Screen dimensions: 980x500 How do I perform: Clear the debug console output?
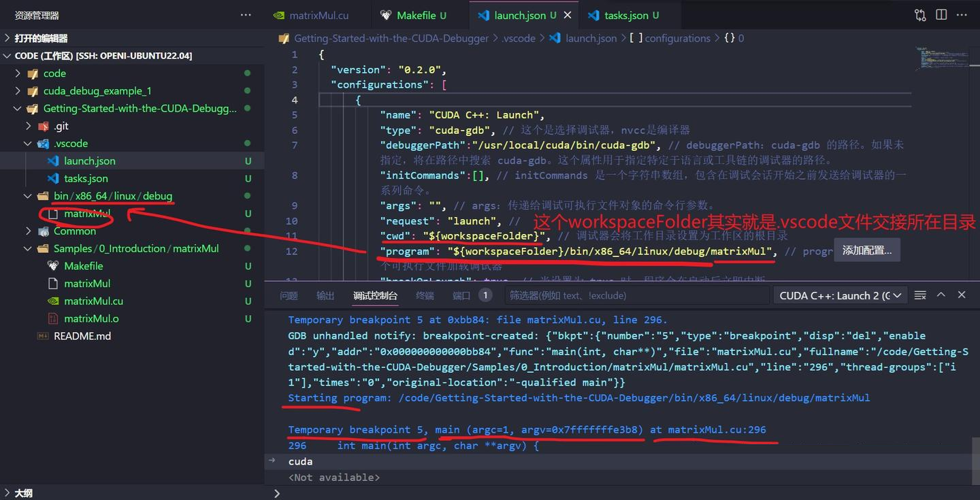pos(920,295)
